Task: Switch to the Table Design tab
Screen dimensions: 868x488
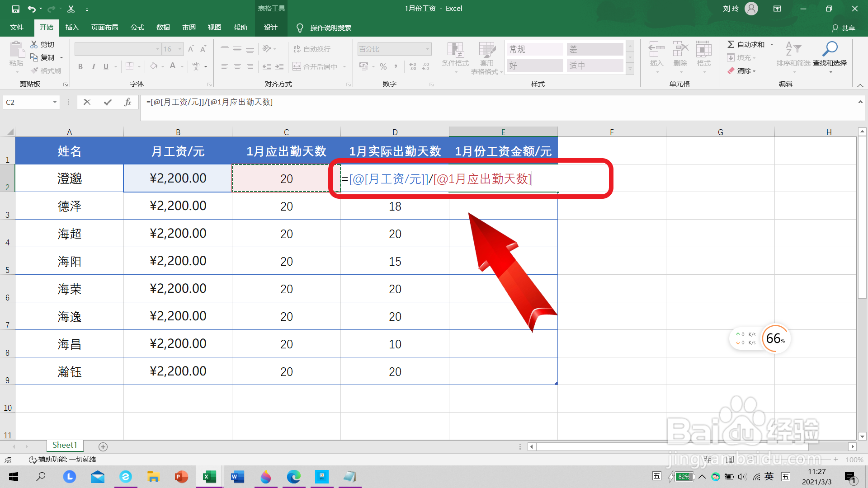Action: click(x=271, y=28)
